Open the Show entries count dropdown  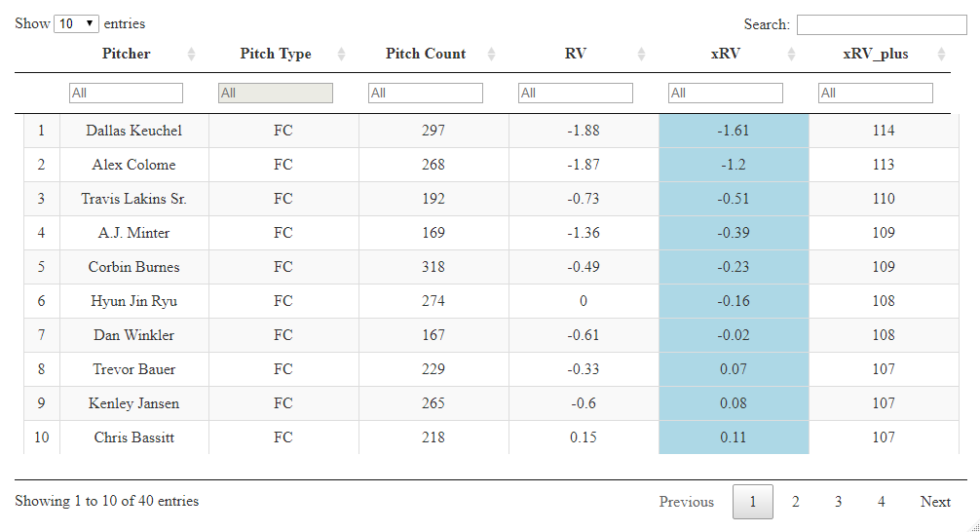pos(76,23)
